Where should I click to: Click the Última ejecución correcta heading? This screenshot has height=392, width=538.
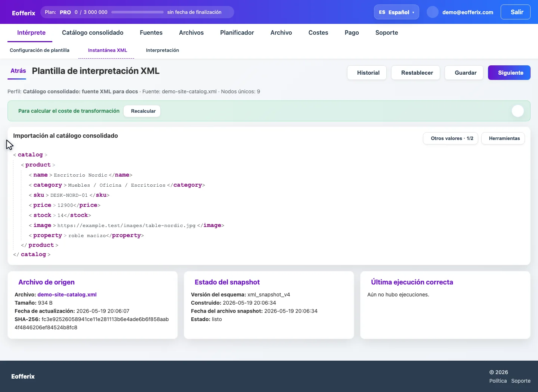point(412,282)
